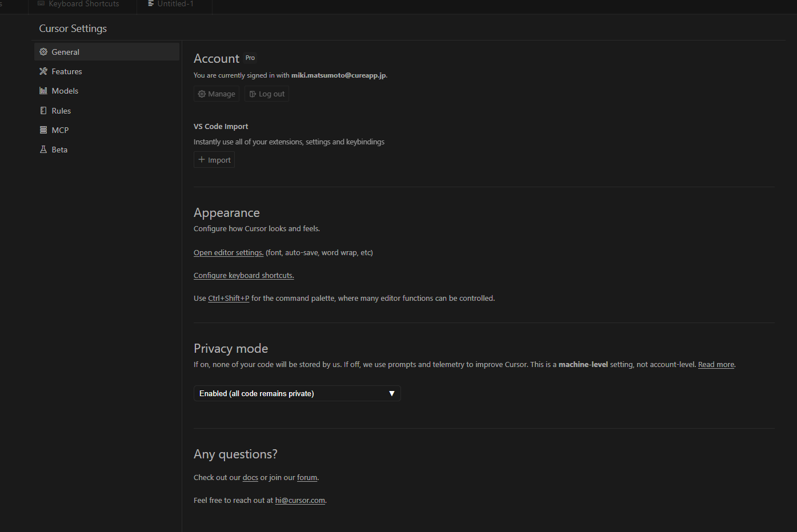Viewport: 797px width, 532px height.
Task: Expand privacy options via dropdown arrow
Action: (x=391, y=393)
